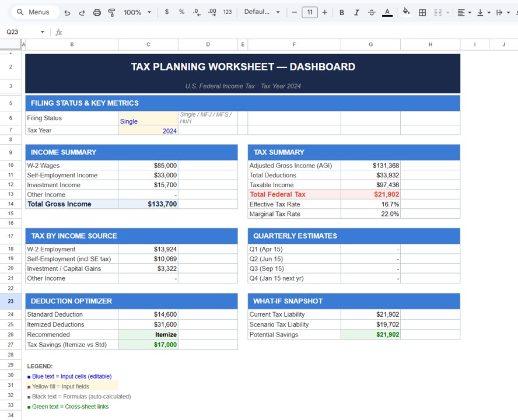Activate the paint format tool
This screenshot has width=518, height=420.
(111, 13)
